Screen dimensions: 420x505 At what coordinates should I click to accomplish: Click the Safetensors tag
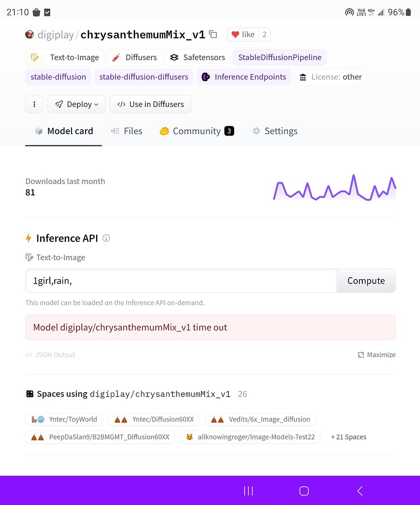(197, 57)
